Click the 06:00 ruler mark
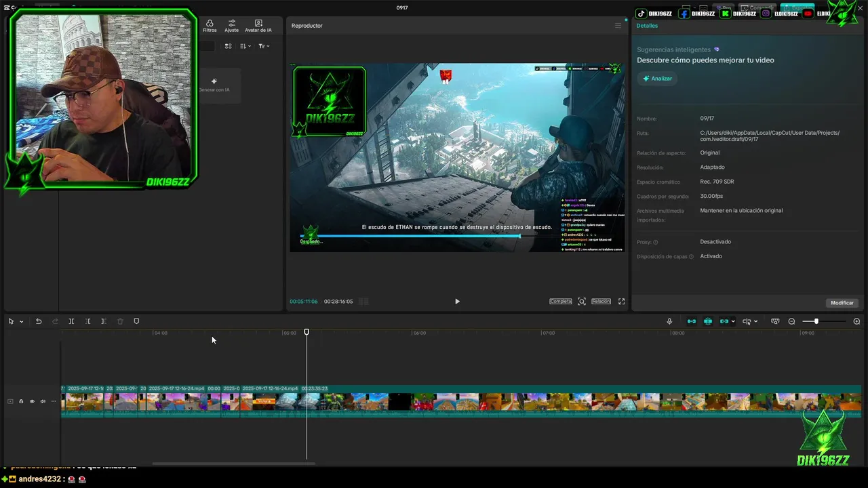Screen dimensions: 868x488 (420, 333)
